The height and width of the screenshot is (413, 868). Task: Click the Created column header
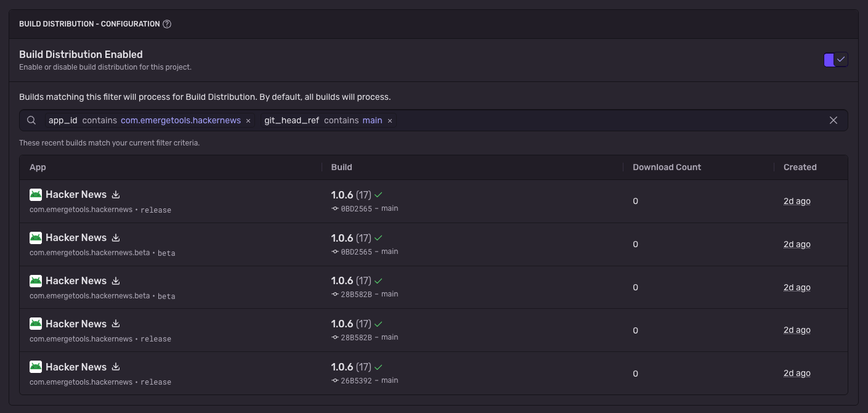(800, 167)
